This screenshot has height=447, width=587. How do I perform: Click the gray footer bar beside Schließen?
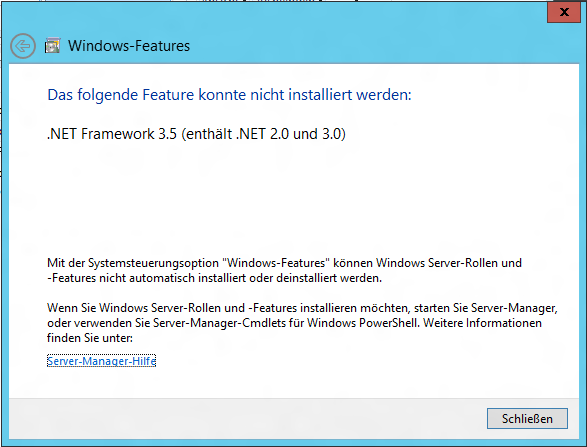click(247, 419)
